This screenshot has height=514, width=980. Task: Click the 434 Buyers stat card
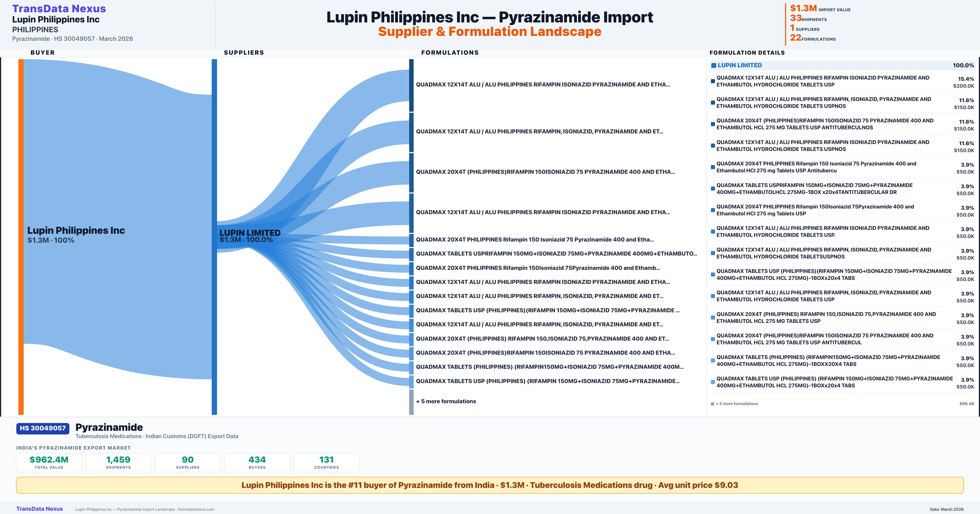click(x=257, y=462)
